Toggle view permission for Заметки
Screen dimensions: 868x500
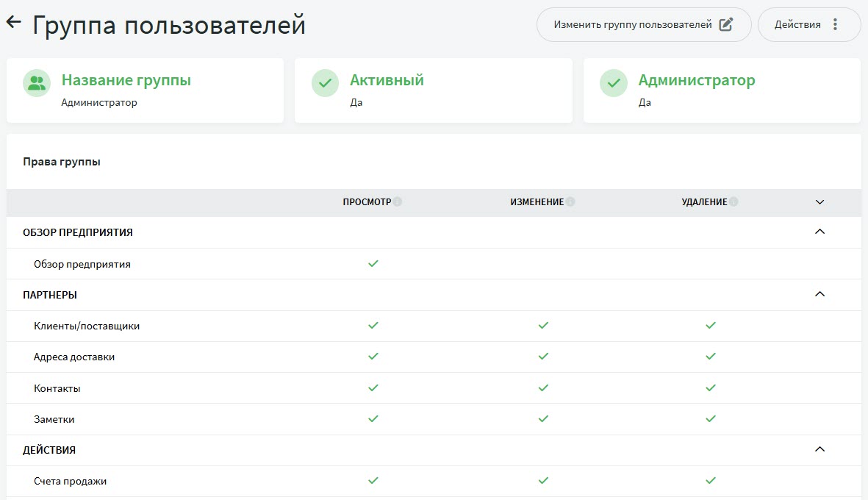click(x=373, y=418)
